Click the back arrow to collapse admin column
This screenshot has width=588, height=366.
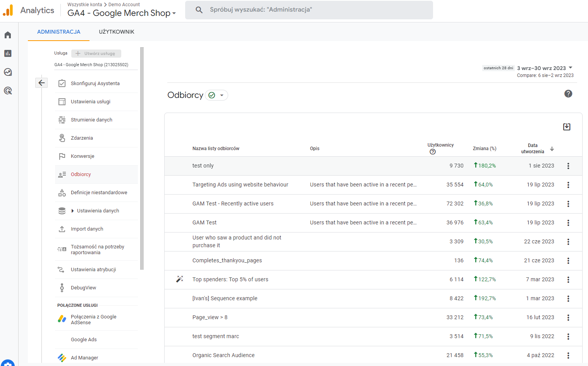click(41, 83)
